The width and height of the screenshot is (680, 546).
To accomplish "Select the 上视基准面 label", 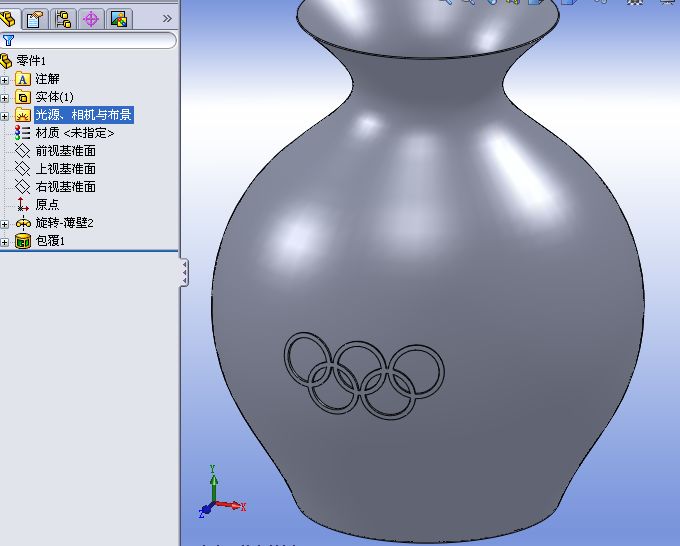I will [x=65, y=169].
